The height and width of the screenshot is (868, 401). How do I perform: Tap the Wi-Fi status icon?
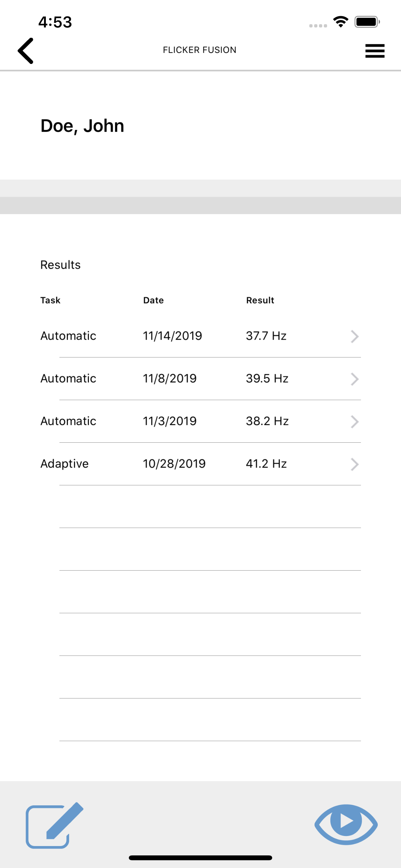click(x=341, y=22)
